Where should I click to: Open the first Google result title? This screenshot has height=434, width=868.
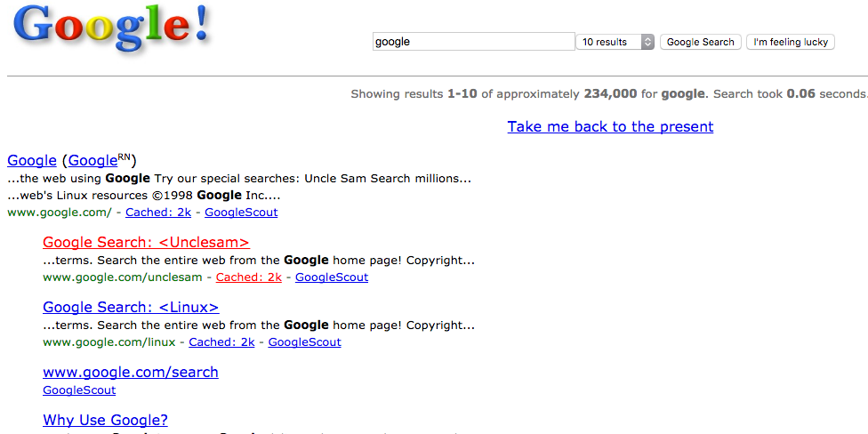pyautogui.click(x=32, y=160)
